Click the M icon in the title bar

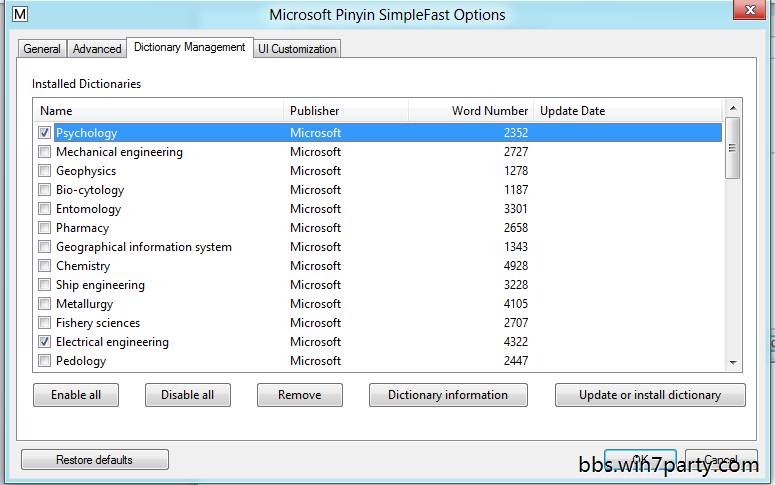(20, 14)
